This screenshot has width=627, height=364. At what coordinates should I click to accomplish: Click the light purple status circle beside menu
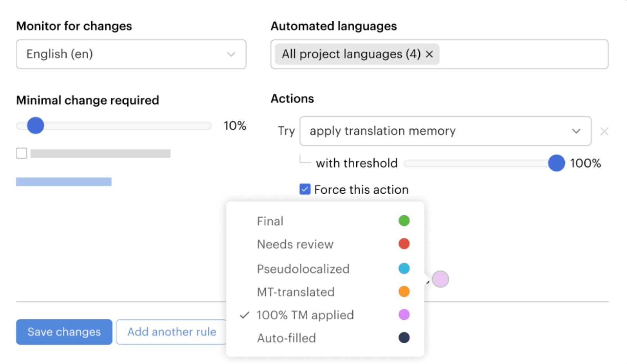pos(440,279)
